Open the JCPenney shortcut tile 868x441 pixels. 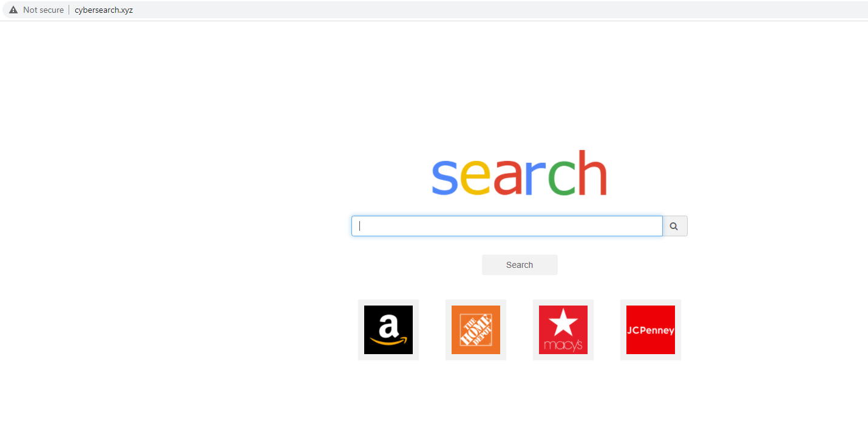point(651,330)
